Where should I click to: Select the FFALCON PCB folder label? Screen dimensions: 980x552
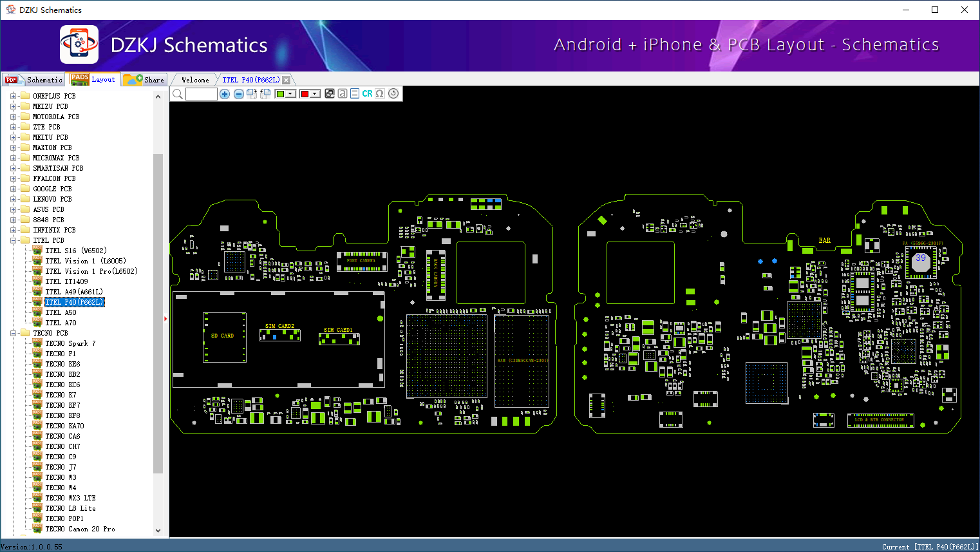click(x=54, y=178)
